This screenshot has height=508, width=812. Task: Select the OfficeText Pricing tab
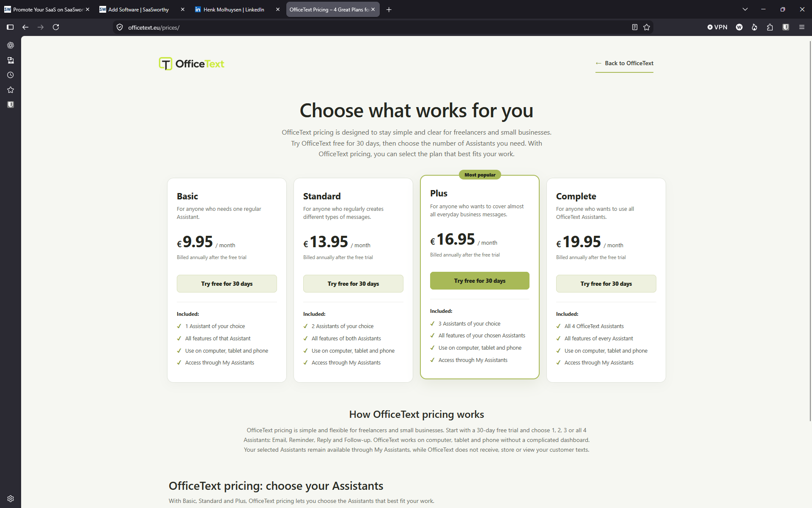point(329,9)
